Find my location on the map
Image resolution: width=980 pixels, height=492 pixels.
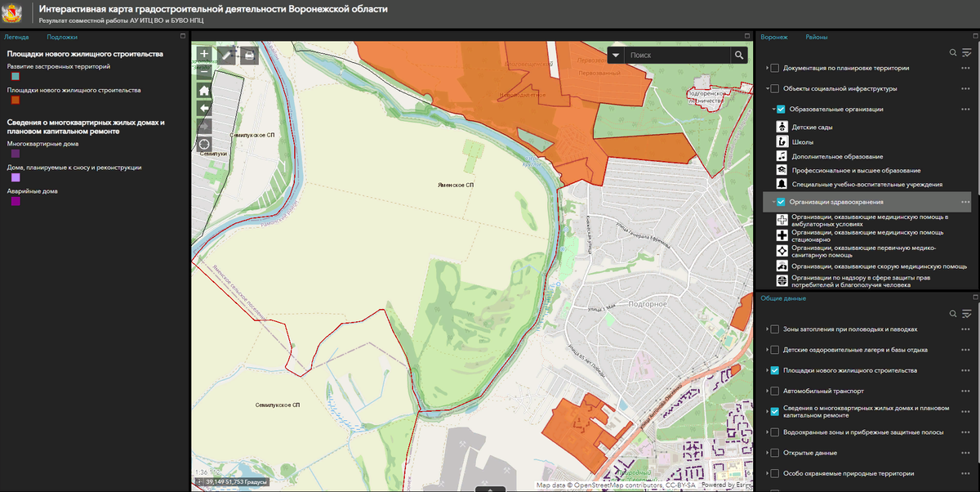coord(204,144)
